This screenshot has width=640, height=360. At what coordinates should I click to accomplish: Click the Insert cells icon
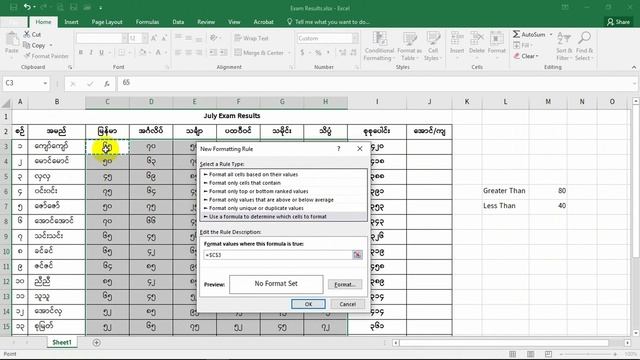click(x=457, y=39)
